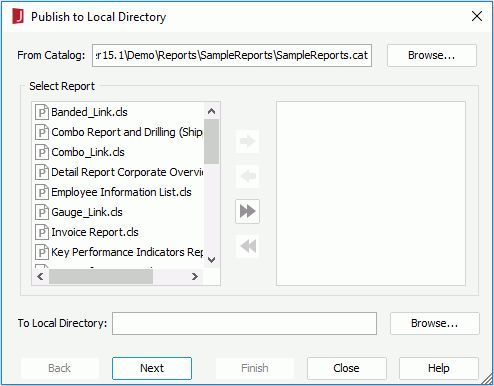
Task: Click the Invoice Report.cls page icon
Action: [x=42, y=232]
